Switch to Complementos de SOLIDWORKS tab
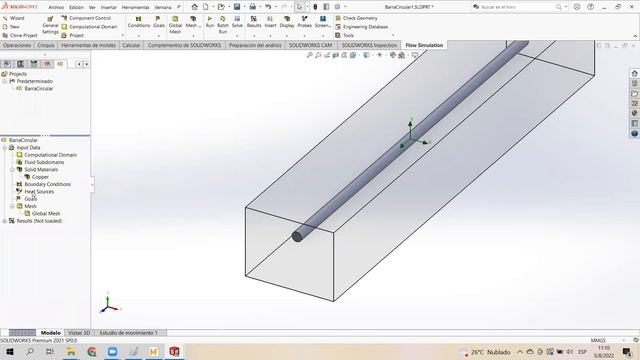Image resolution: width=640 pixels, height=360 pixels. pyautogui.click(x=184, y=45)
